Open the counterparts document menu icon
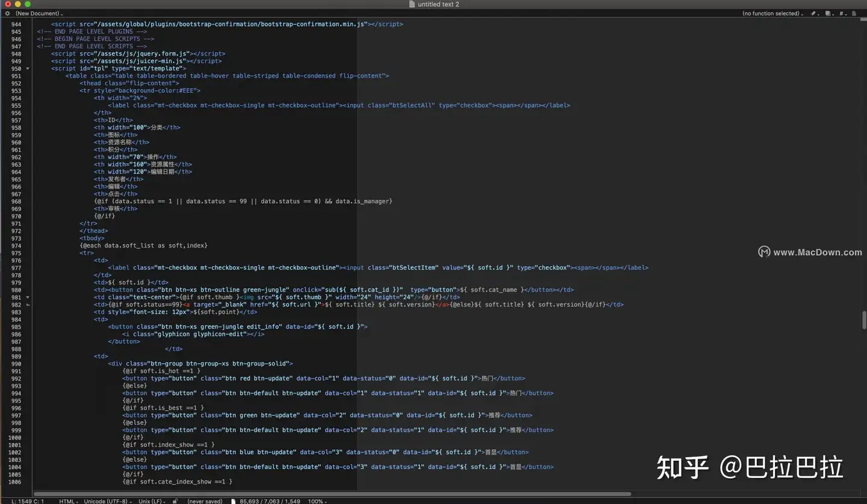Viewport: 867px width, 504px height. [x=830, y=13]
